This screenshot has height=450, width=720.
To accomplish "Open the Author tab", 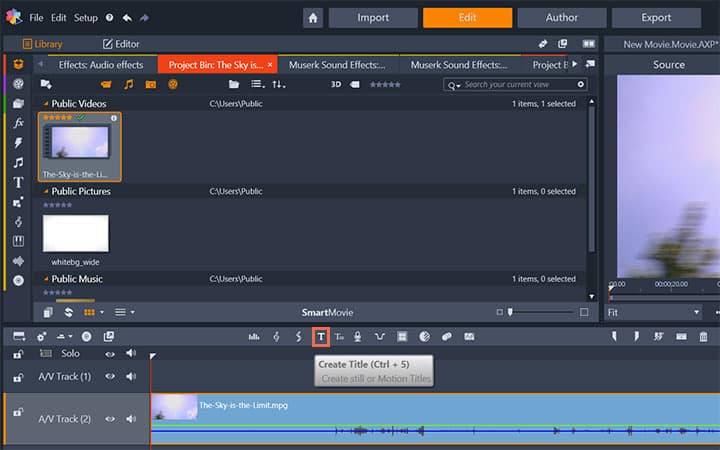I will tap(562, 18).
